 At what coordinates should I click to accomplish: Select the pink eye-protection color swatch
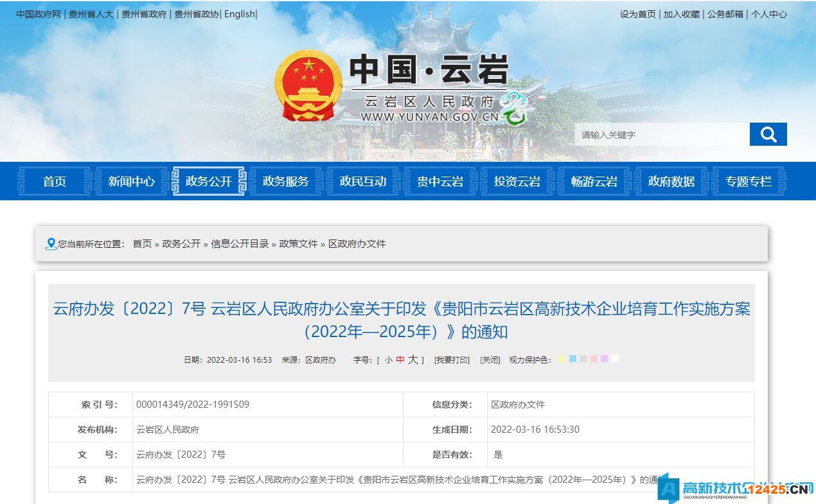click(594, 359)
